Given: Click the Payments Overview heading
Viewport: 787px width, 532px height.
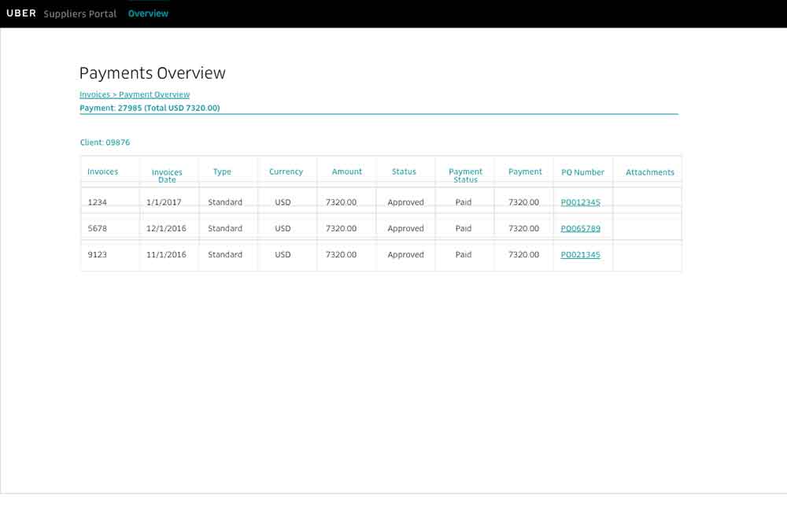Looking at the screenshot, I should click(x=153, y=72).
